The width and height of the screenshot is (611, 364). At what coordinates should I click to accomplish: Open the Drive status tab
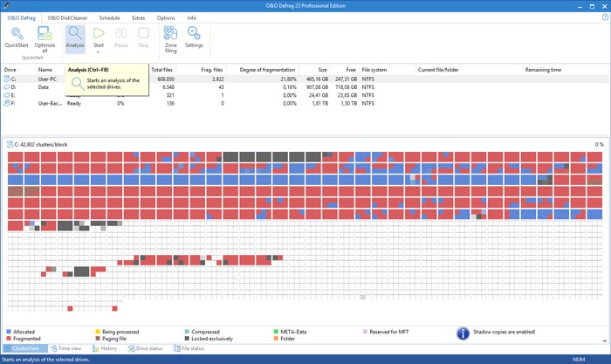[145, 348]
